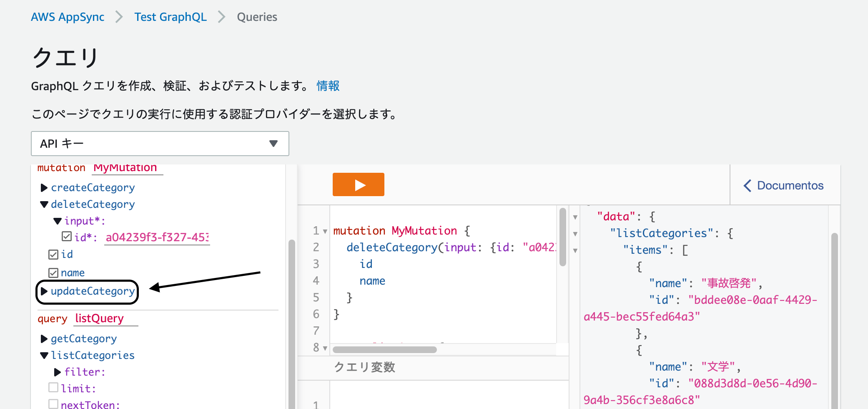Image resolution: width=868 pixels, height=409 pixels.
Task: Go to AWS AppSync breadcrumb
Action: pos(68,17)
